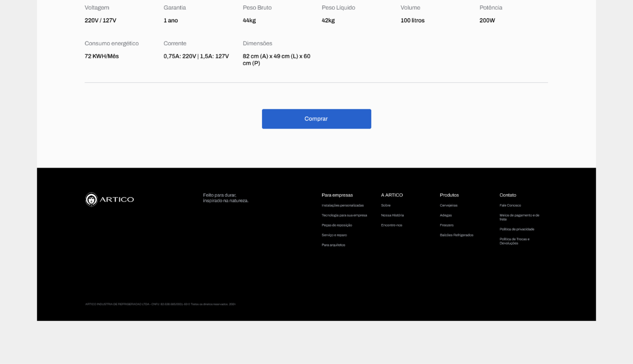The width and height of the screenshot is (633, 364).
Task: Click the Artico logo in footer
Action: click(x=109, y=200)
